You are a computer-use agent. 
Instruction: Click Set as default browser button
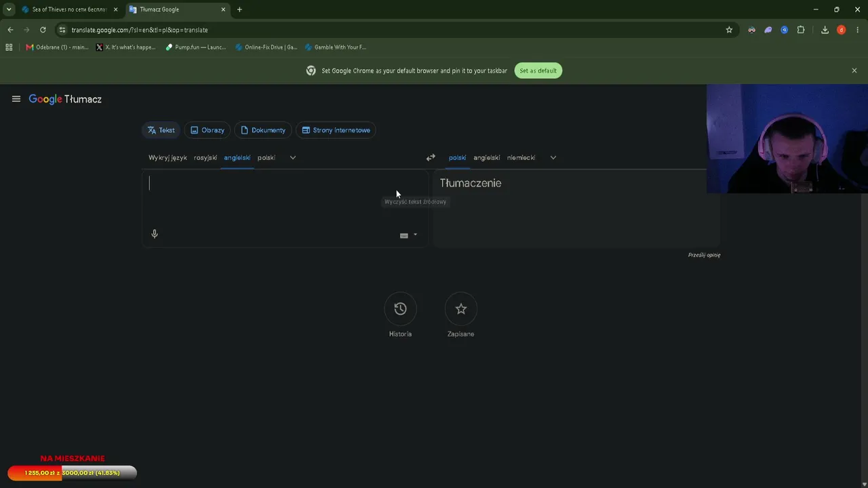click(x=538, y=70)
